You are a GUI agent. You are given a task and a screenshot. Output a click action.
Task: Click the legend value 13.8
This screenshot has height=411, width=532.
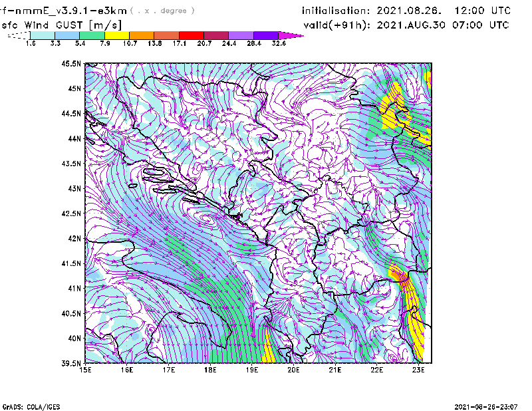[x=155, y=43]
